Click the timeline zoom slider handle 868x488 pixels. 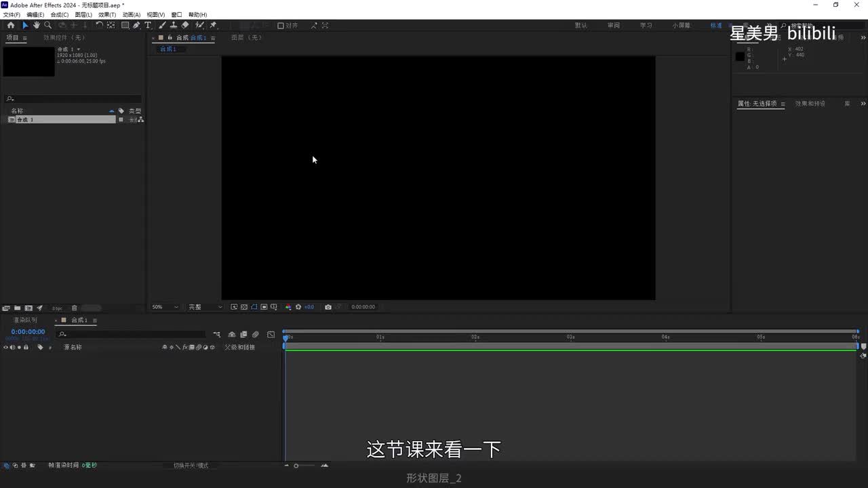(296, 466)
